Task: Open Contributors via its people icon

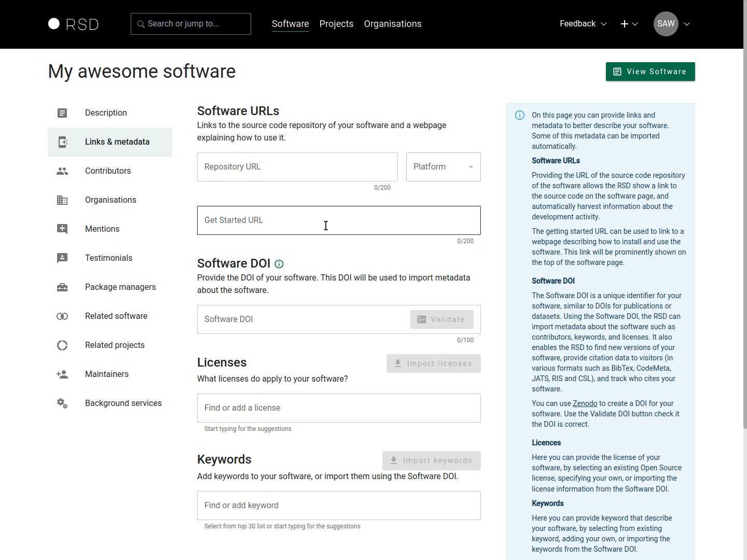Action: click(62, 171)
